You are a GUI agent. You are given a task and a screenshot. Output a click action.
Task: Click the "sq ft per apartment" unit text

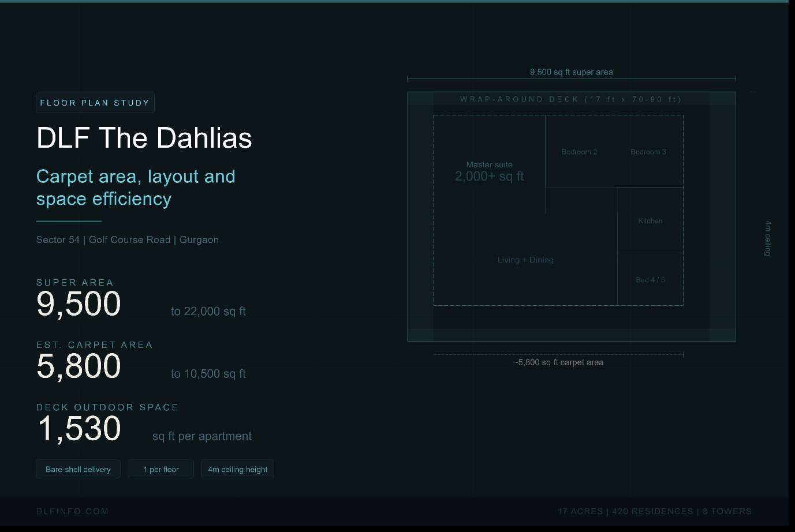(x=202, y=436)
